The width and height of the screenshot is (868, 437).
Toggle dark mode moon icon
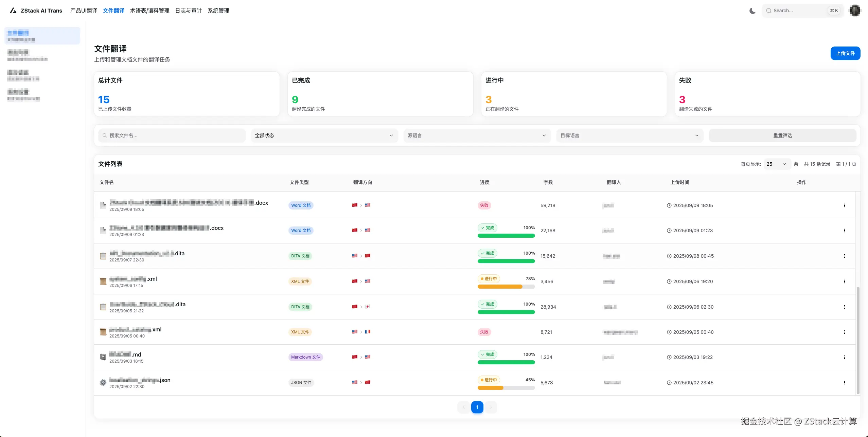(752, 11)
